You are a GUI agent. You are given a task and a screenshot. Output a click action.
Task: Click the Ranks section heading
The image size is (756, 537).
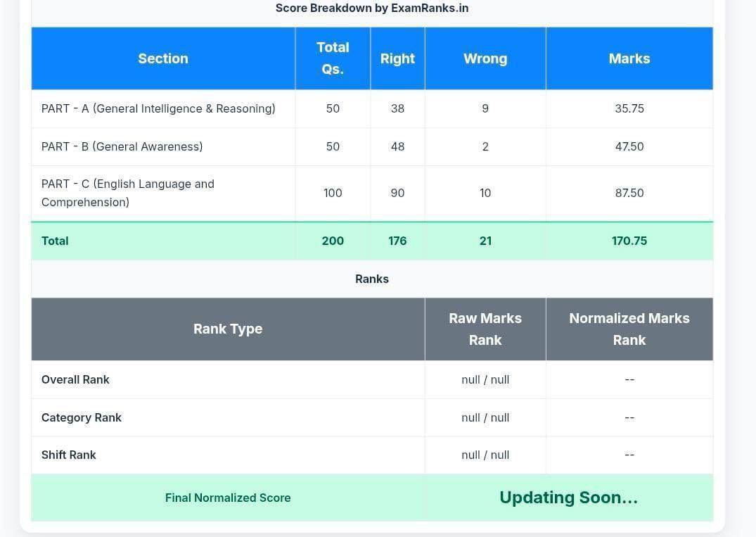click(x=372, y=279)
